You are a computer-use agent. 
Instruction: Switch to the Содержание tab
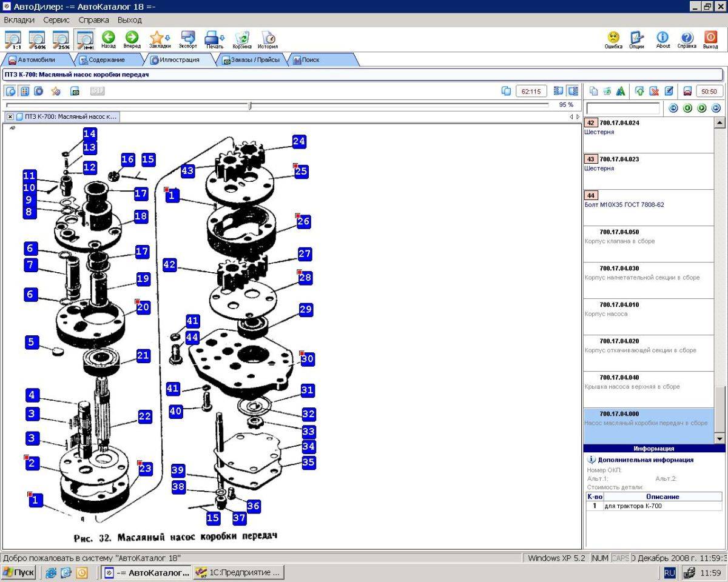click(x=107, y=60)
